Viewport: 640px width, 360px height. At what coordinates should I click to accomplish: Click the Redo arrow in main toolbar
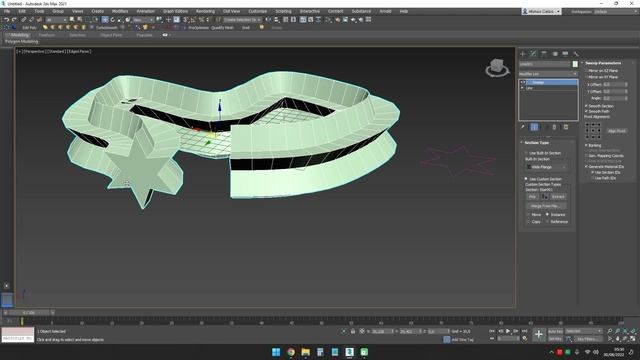14,20
